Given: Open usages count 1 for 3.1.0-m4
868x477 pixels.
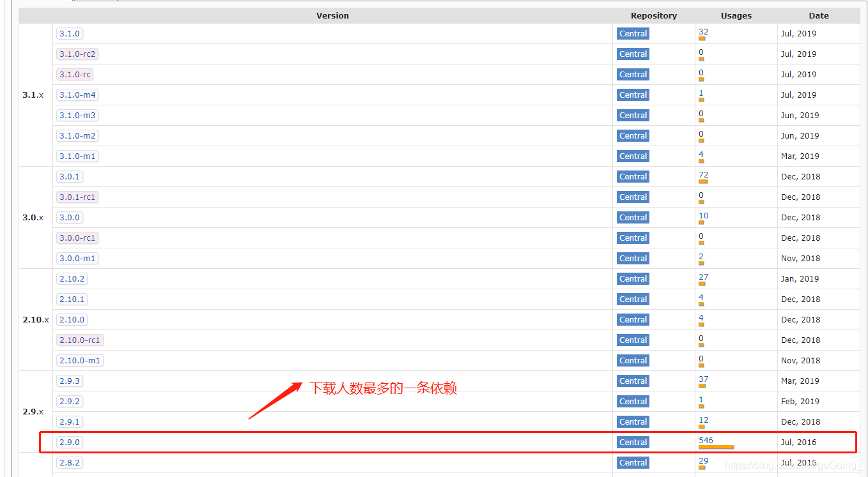Looking at the screenshot, I should (x=701, y=93).
